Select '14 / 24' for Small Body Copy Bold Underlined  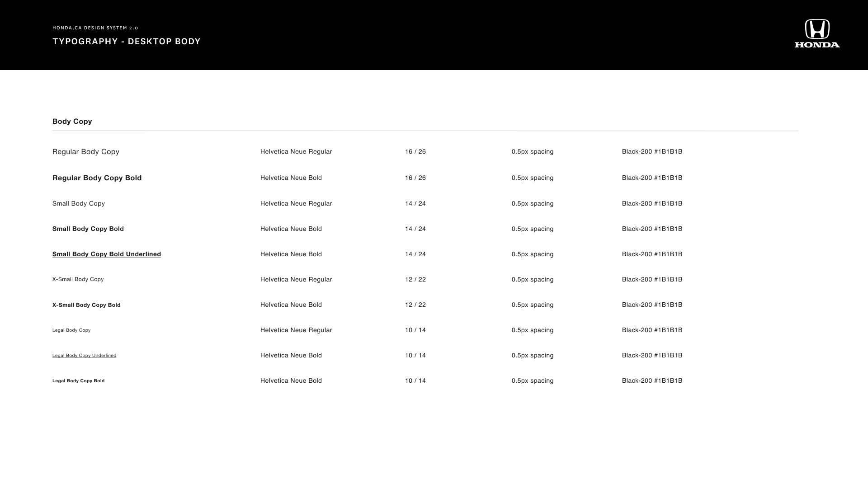coord(415,254)
